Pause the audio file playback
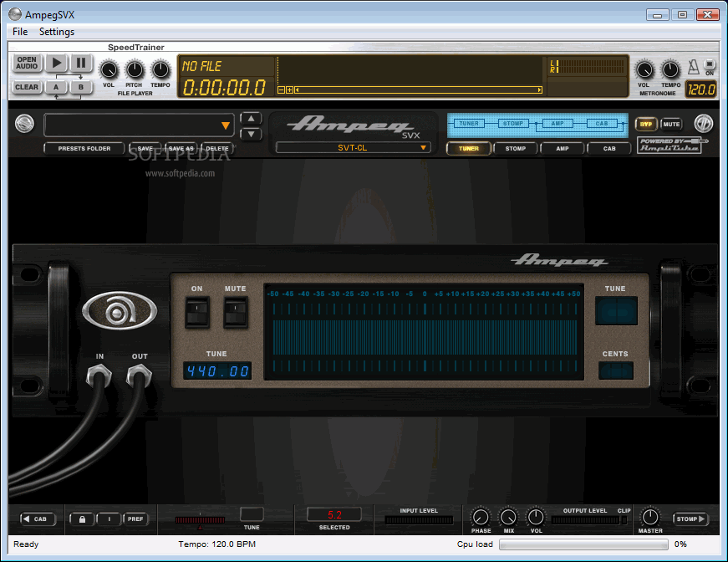Image resolution: width=728 pixels, height=562 pixels. tap(81, 64)
